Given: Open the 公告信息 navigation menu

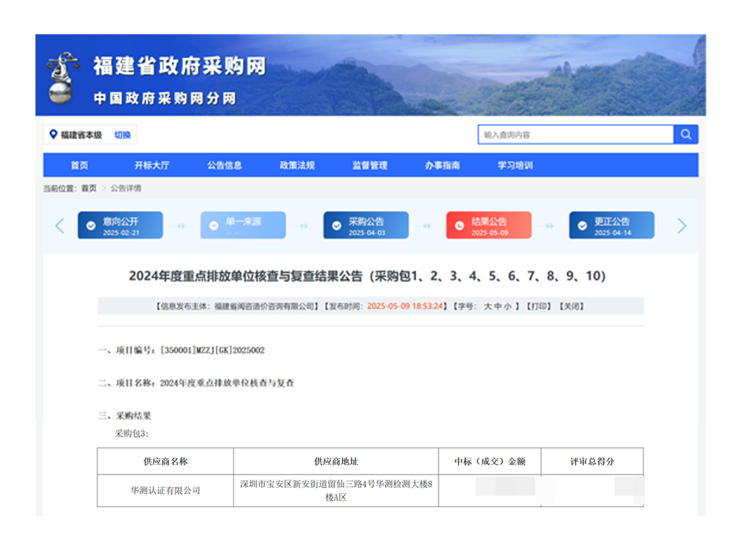Looking at the screenshot, I should click(225, 166).
